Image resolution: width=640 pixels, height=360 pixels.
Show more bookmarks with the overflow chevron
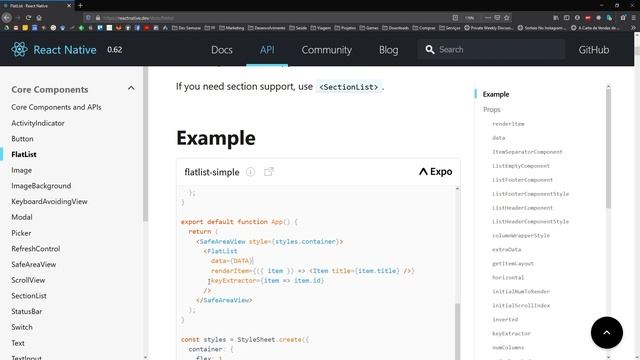633,28
